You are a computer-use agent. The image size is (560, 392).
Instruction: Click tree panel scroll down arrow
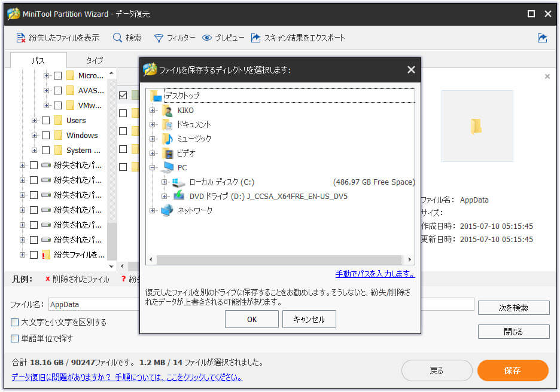[x=111, y=267]
